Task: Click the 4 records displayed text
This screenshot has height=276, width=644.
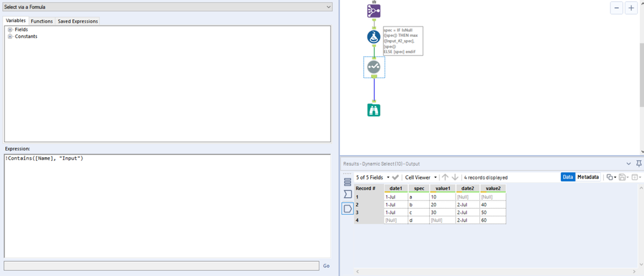Action: tap(486, 178)
